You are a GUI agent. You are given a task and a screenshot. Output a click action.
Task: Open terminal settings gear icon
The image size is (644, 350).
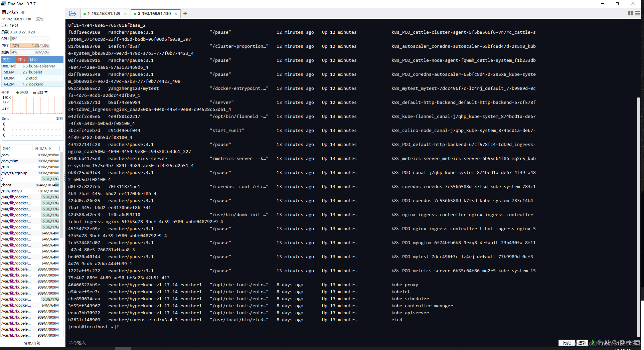point(622,343)
